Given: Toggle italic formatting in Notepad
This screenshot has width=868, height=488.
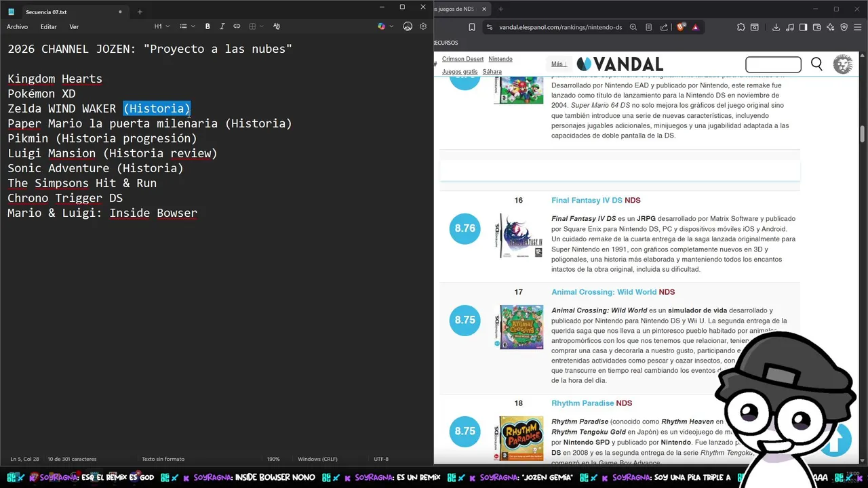Looking at the screenshot, I should [222, 26].
